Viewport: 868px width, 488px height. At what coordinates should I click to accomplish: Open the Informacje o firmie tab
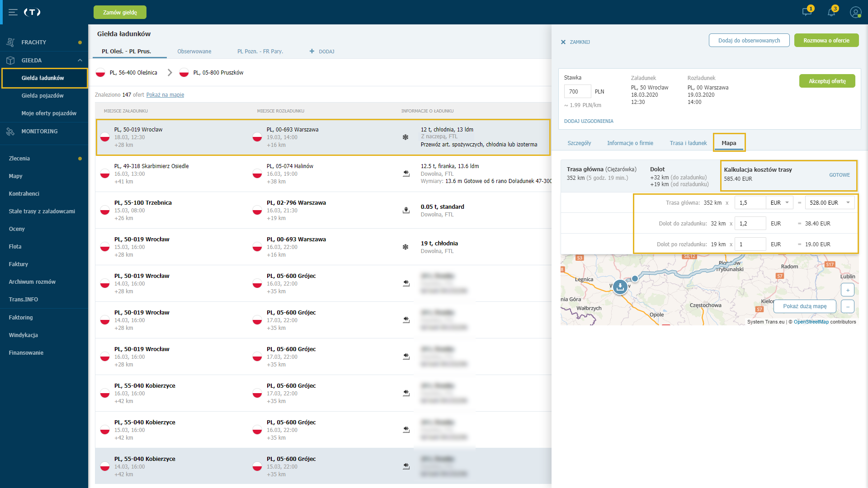[630, 143]
